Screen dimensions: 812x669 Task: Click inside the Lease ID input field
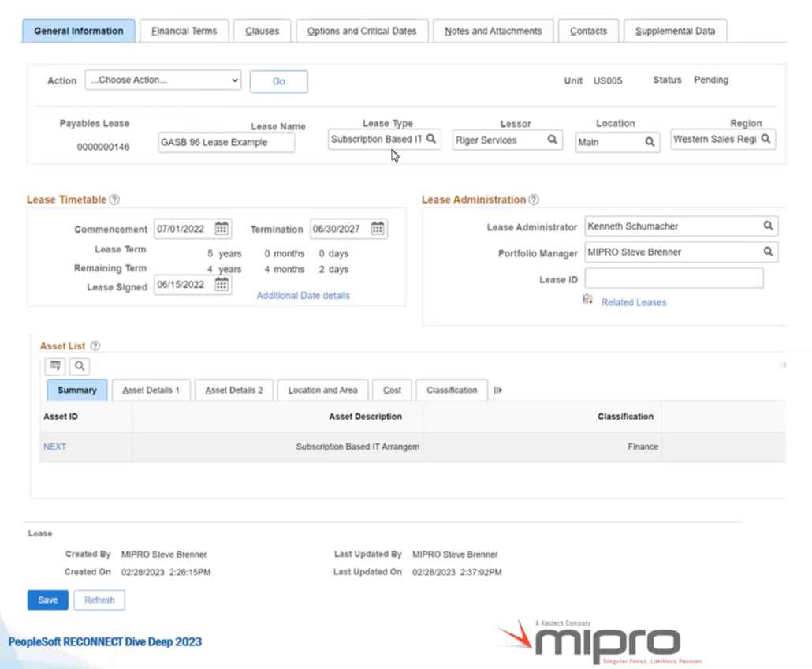point(674,278)
